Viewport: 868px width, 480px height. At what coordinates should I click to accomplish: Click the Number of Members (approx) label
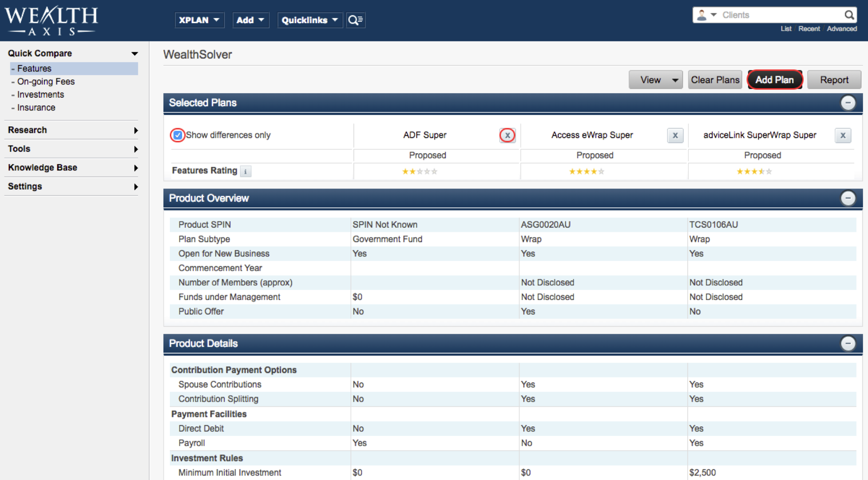pyautogui.click(x=235, y=282)
